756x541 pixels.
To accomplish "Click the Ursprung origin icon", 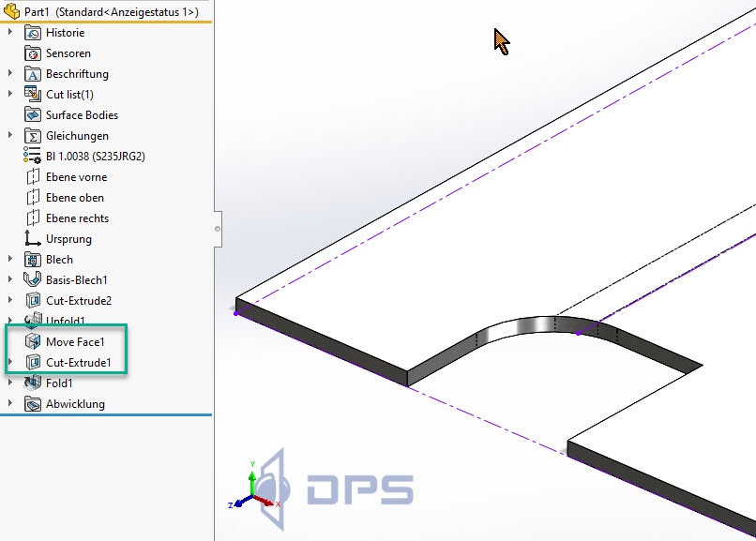I will click(x=32, y=238).
